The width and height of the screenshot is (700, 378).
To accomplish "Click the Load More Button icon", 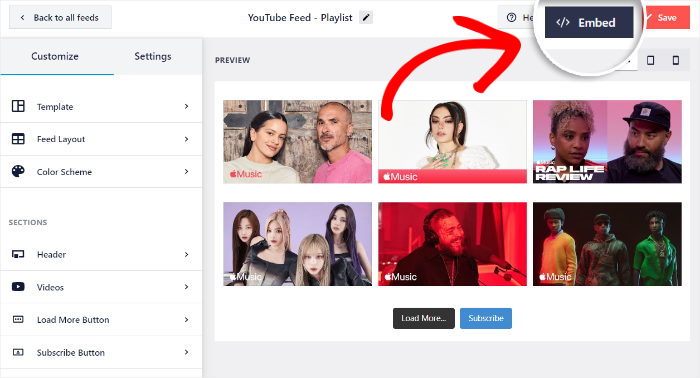I will pyautogui.click(x=18, y=320).
